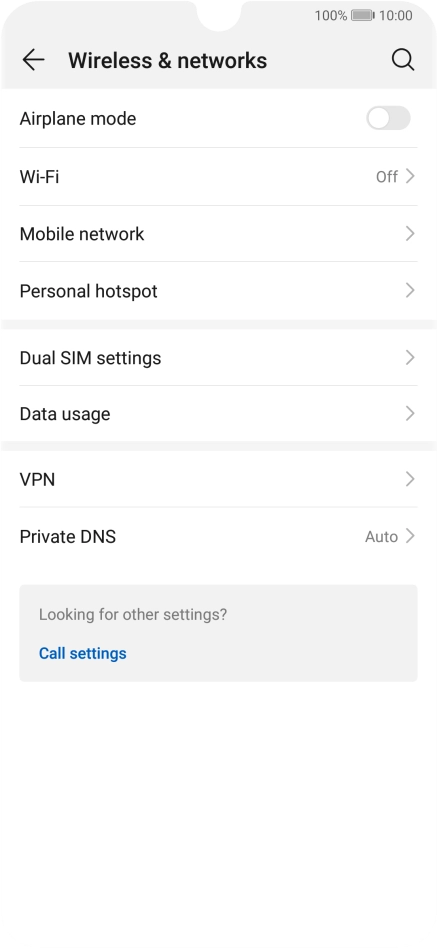Tap the Dual SIM settings chevron
The image size is (437, 948).
tap(410, 358)
